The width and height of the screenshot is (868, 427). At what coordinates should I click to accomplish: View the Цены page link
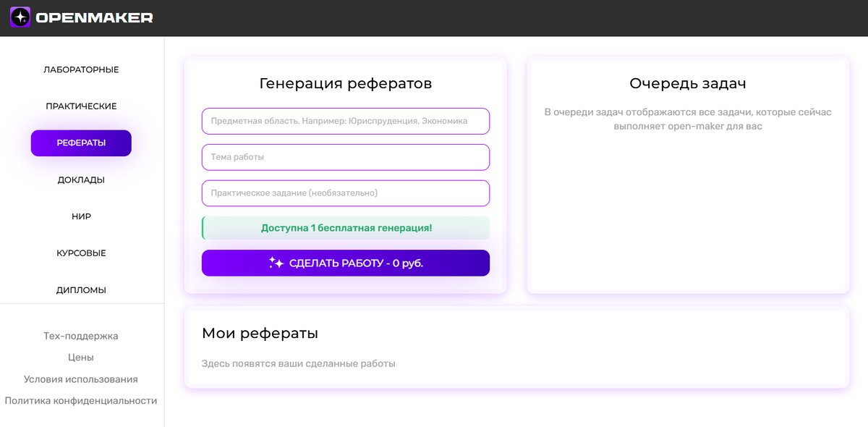click(x=81, y=358)
